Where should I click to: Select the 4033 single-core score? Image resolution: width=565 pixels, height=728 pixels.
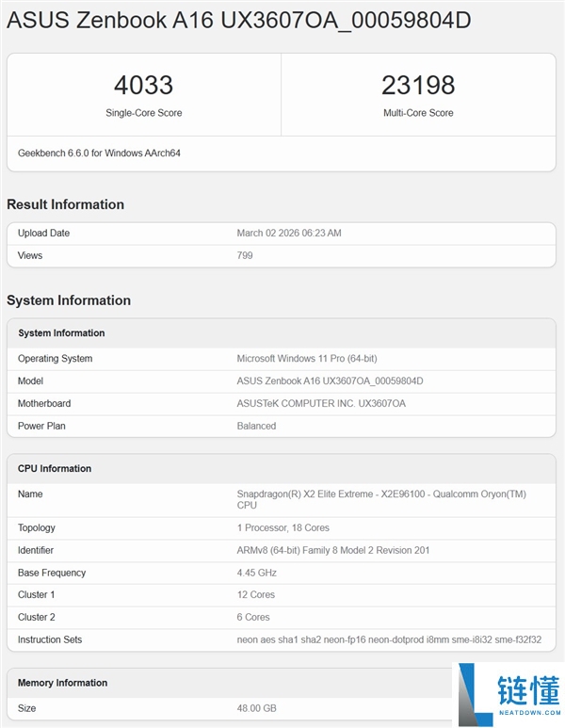[x=143, y=85]
